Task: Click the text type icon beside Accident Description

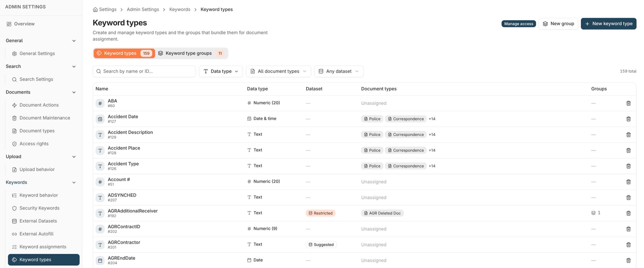Action: 100,135
